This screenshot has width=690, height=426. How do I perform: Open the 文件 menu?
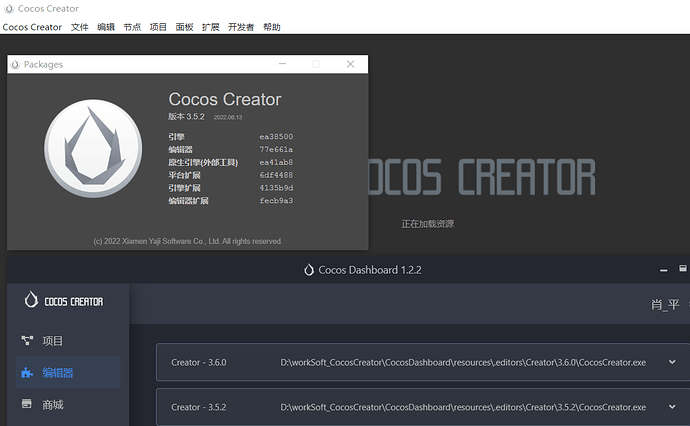pos(80,27)
